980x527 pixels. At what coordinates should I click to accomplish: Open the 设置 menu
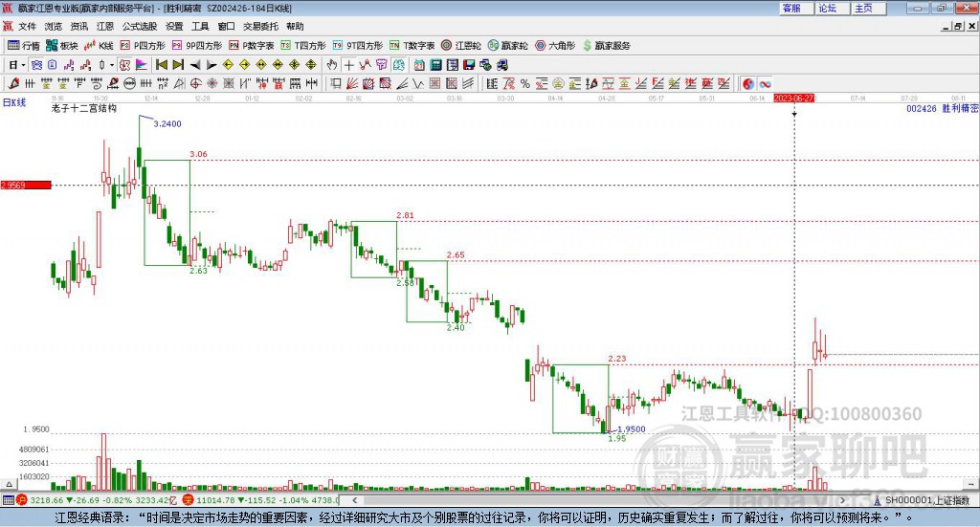pos(174,26)
